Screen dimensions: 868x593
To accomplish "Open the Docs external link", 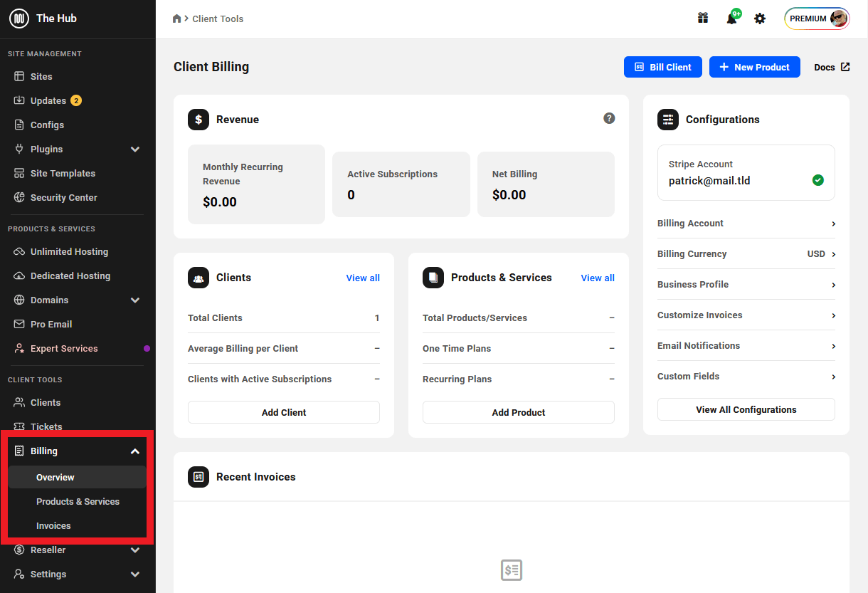I will [x=832, y=67].
